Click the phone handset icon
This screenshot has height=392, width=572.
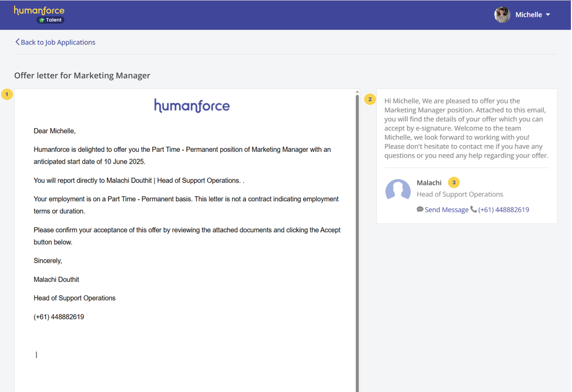(473, 209)
